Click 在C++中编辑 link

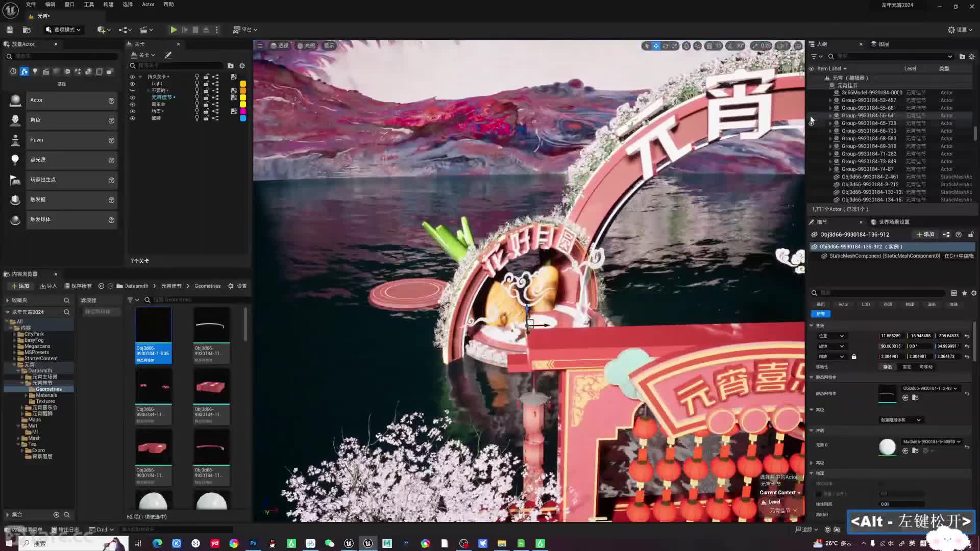click(959, 256)
